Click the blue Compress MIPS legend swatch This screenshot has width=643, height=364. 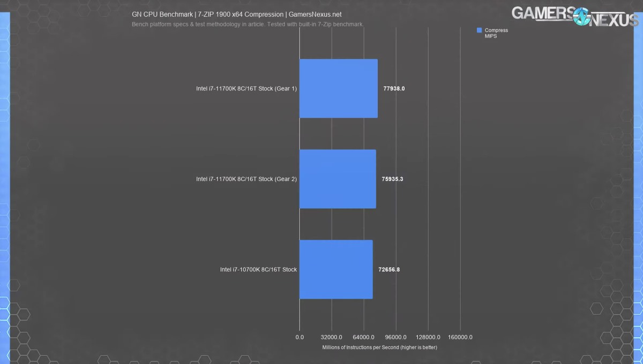[x=479, y=31]
